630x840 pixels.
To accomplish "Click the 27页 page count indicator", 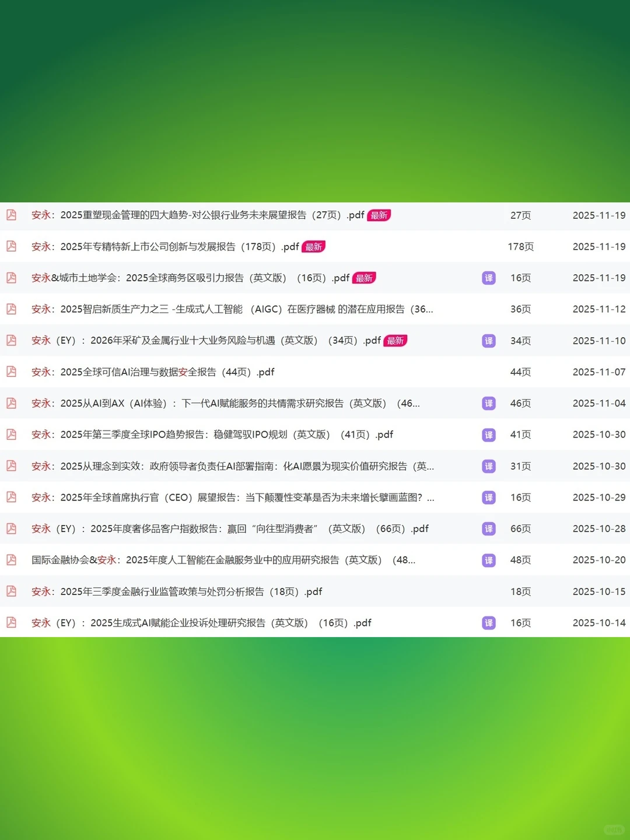I will pyautogui.click(x=520, y=215).
